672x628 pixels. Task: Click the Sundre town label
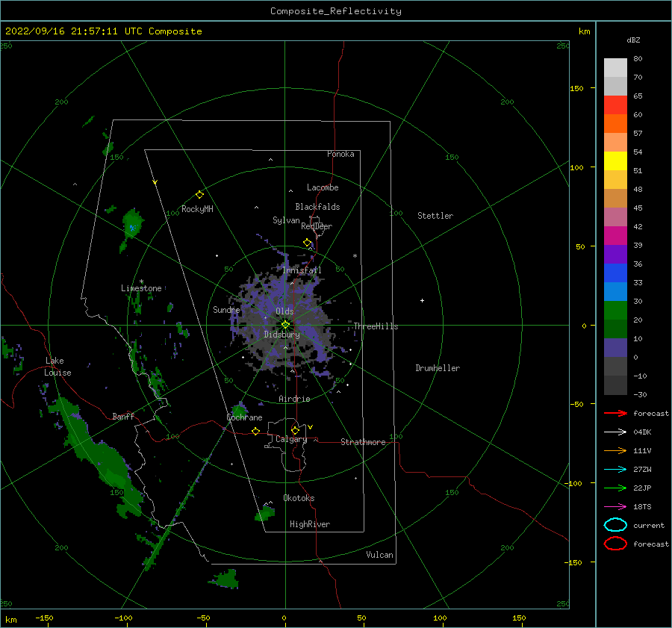226,310
